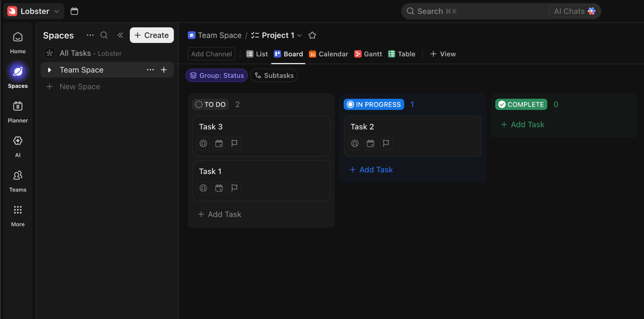Viewport: 644px width, 319px height.
Task: Set priority flag on the Task 1 card
Action: point(235,188)
